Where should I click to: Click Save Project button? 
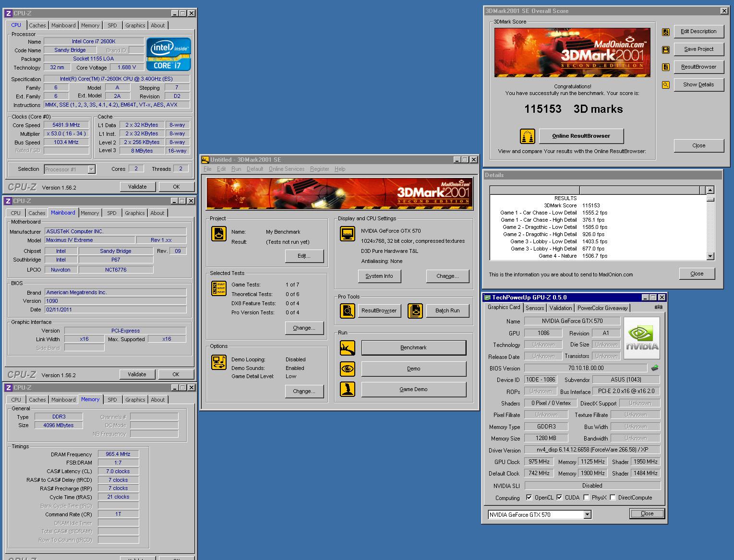coord(698,49)
